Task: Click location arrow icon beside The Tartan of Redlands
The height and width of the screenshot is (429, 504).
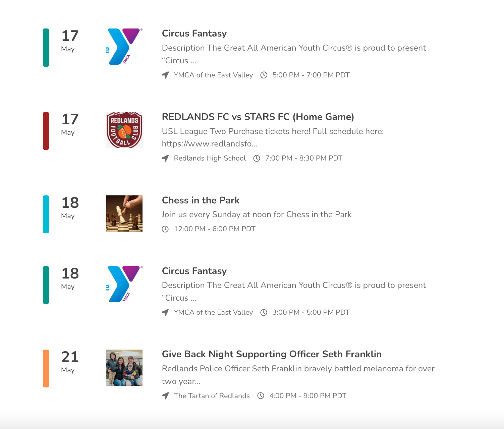Action: click(x=165, y=396)
